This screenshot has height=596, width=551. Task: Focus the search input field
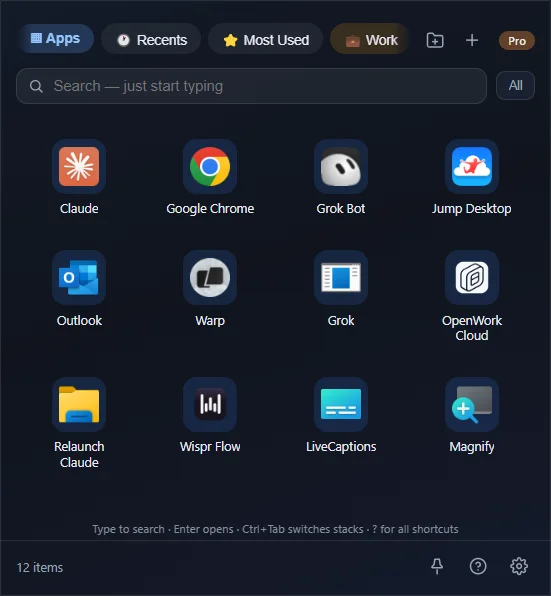[x=252, y=86]
